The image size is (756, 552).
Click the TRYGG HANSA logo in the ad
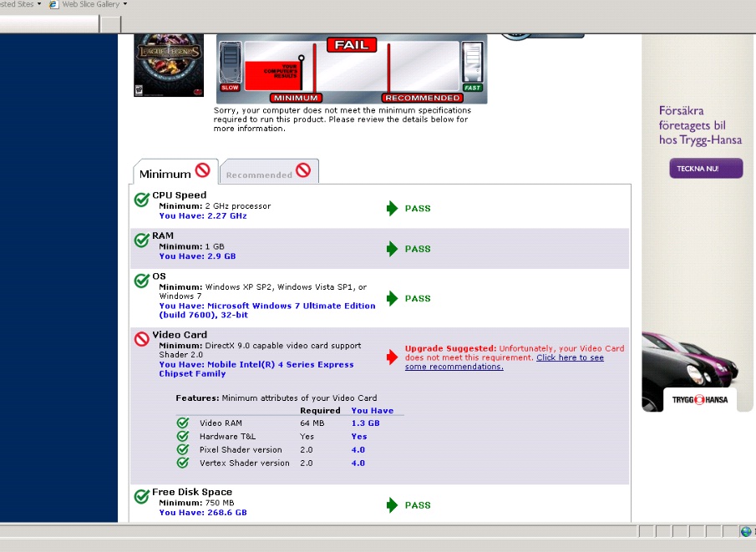[x=700, y=400]
